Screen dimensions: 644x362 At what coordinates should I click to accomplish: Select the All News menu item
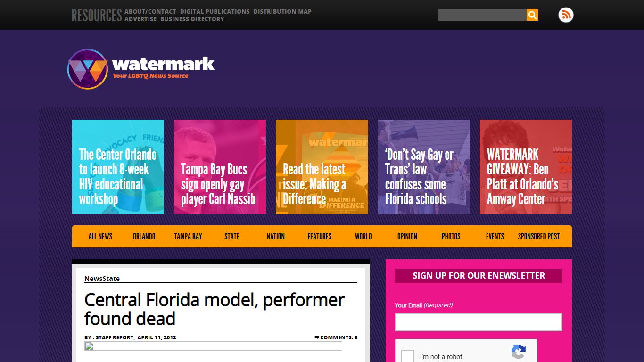(100, 236)
